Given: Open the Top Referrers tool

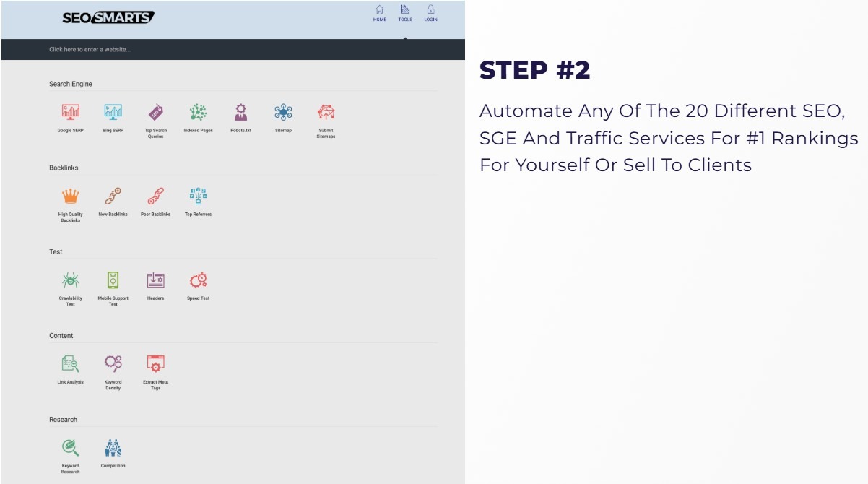Looking at the screenshot, I should pyautogui.click(x=198, y=196).
